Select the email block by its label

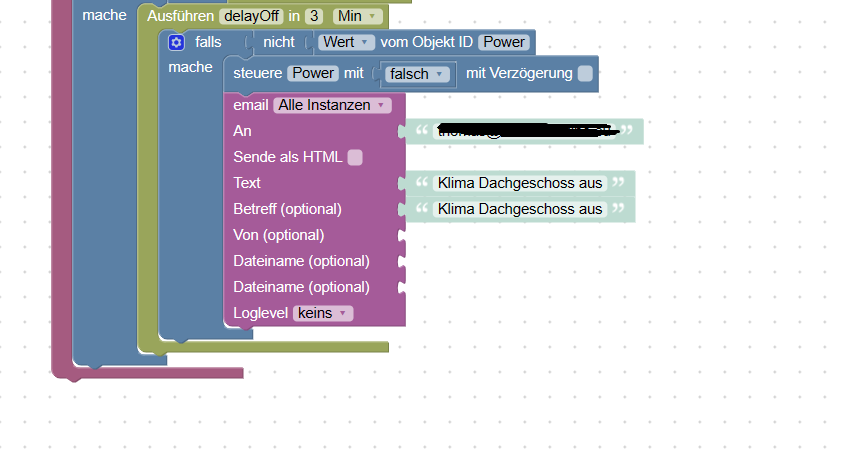[x=251, y=105]
